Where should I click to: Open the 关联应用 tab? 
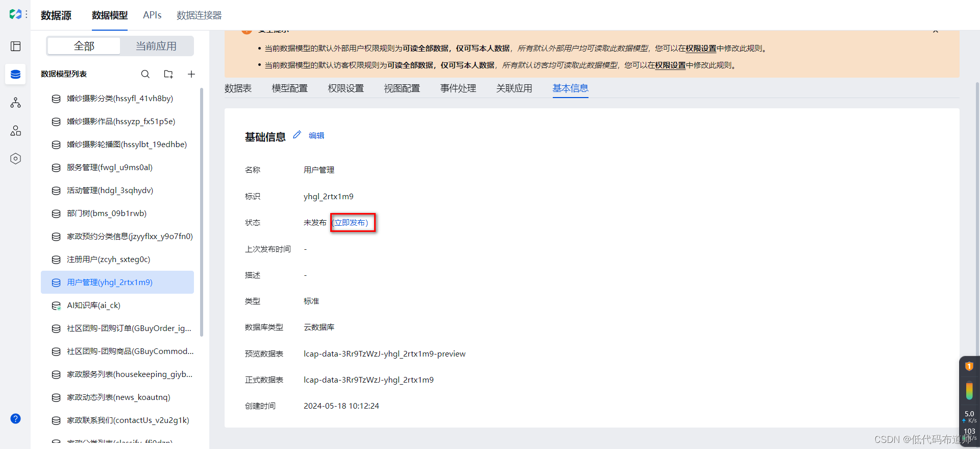click(x=514, y=88)
